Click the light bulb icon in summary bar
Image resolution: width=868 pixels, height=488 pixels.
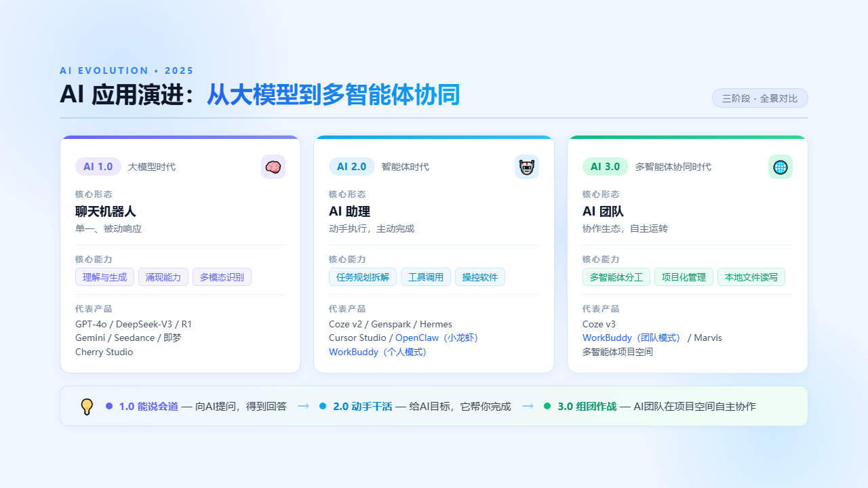click(87, 407)
